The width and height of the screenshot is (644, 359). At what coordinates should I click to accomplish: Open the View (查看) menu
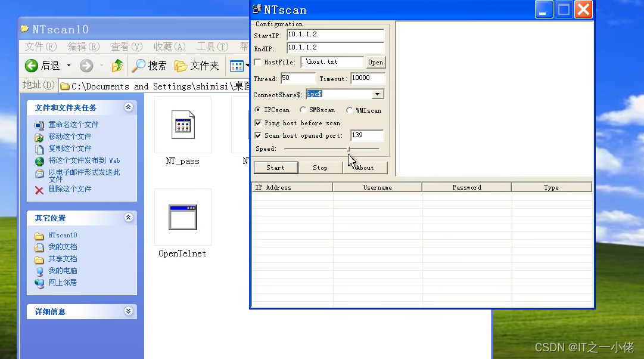126,47
